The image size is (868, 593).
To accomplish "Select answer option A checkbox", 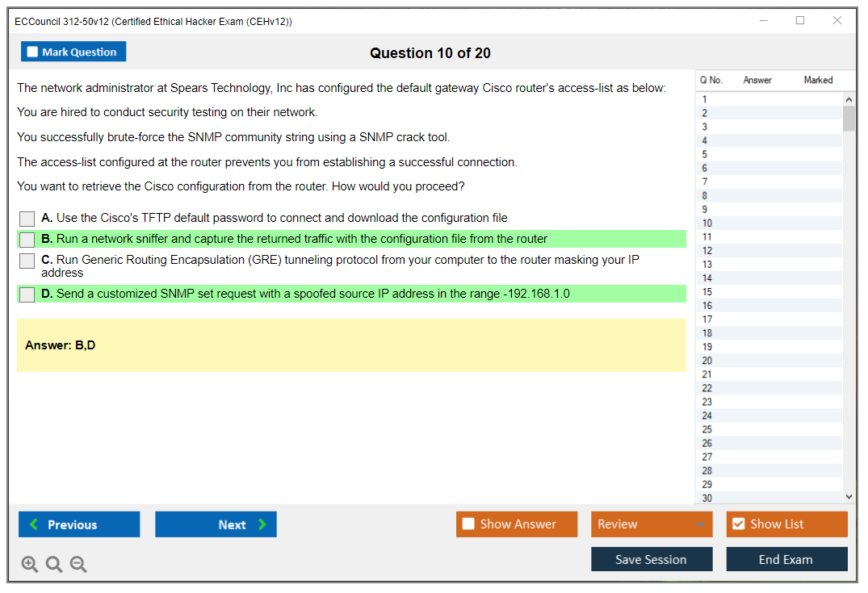I will (27, 219).
